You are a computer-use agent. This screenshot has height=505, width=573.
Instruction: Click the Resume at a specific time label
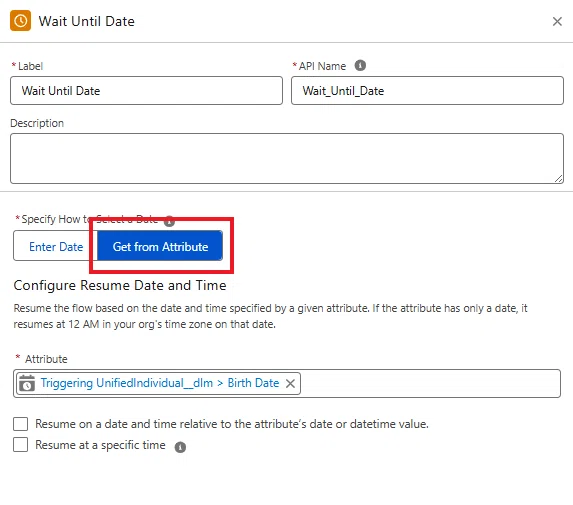pos(100,445)
